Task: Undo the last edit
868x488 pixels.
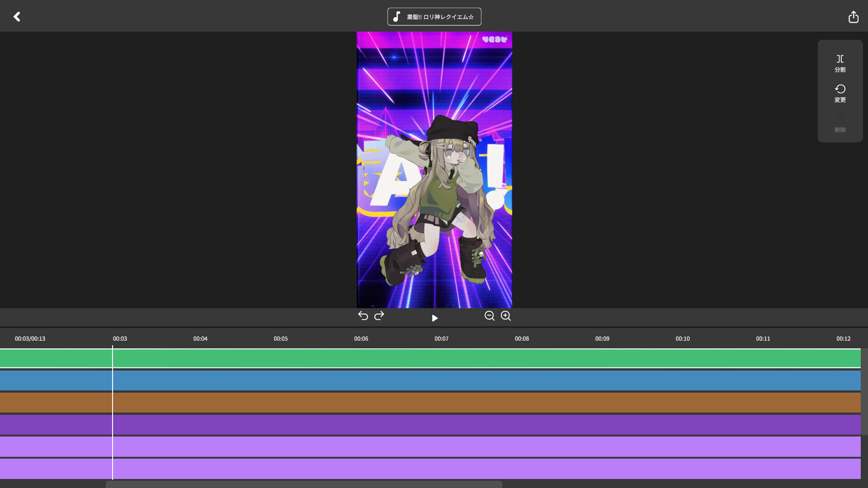Action: coord(363,315)
